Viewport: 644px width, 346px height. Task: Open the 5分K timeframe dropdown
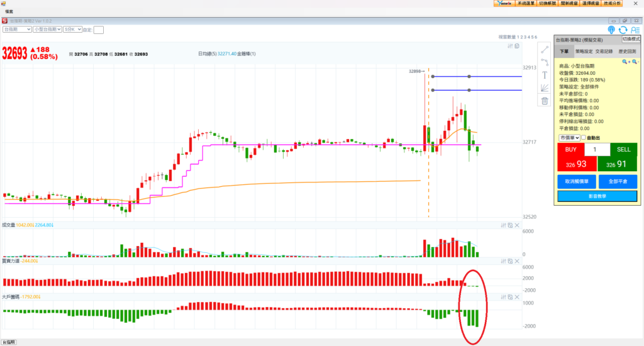(71, 29)
